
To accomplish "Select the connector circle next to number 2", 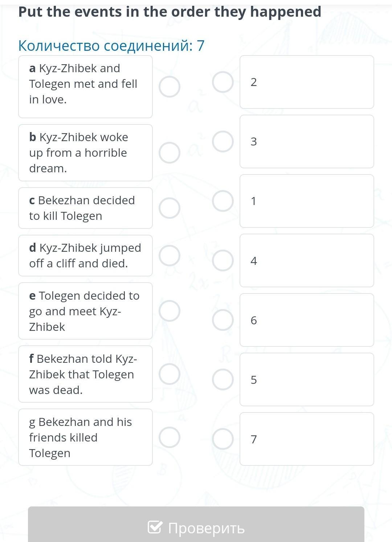I will click(x=223, y=82).
